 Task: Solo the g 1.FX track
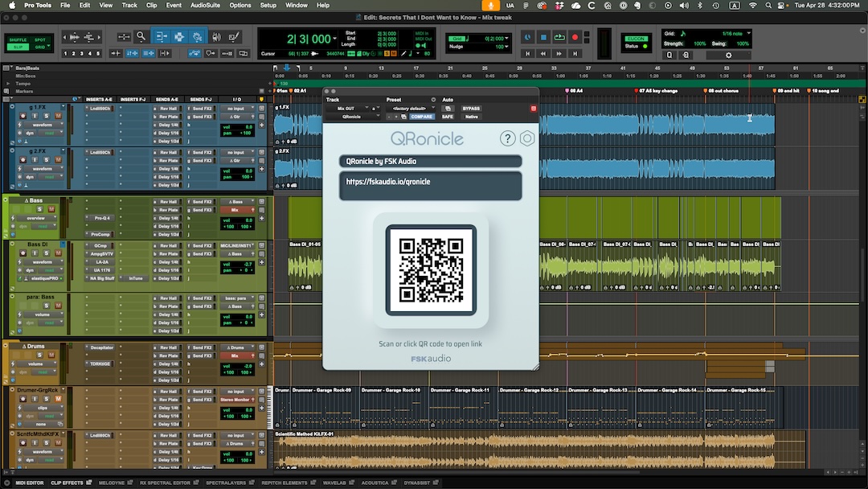(46, 116)
